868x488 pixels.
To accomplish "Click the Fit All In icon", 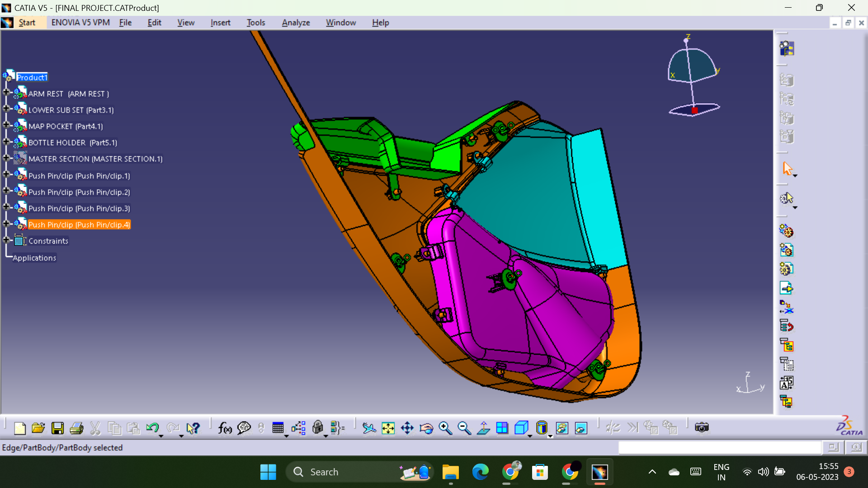I will click(388, 428).
